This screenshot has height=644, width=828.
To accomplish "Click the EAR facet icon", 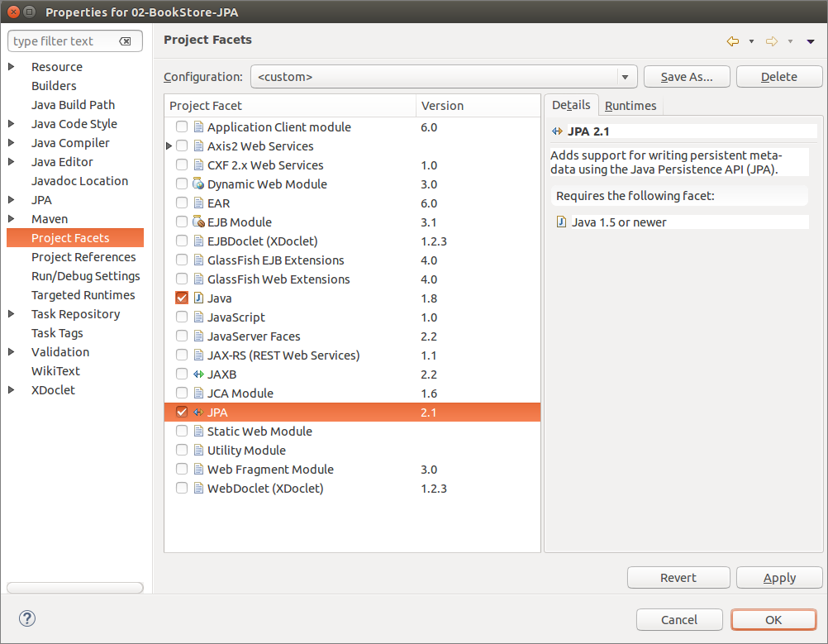I will (x=198, y=203).
